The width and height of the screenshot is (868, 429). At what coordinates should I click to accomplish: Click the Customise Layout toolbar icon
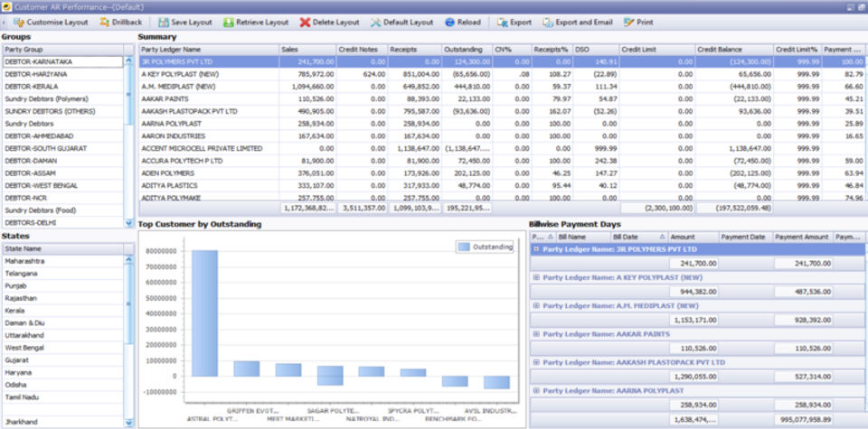point(19,22)
